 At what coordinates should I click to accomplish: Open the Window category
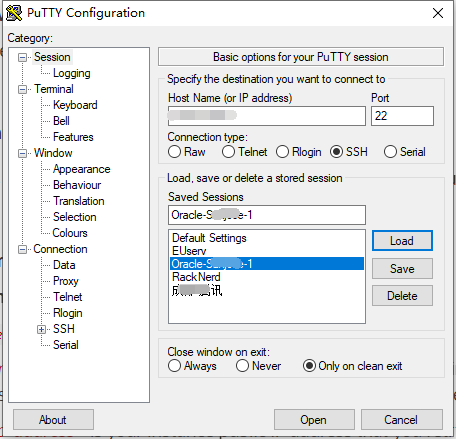pyautogui.click(x=53, y=153)
